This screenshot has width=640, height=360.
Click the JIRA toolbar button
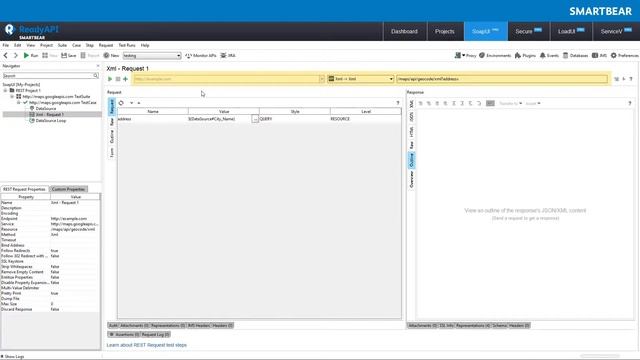[228, 56]
